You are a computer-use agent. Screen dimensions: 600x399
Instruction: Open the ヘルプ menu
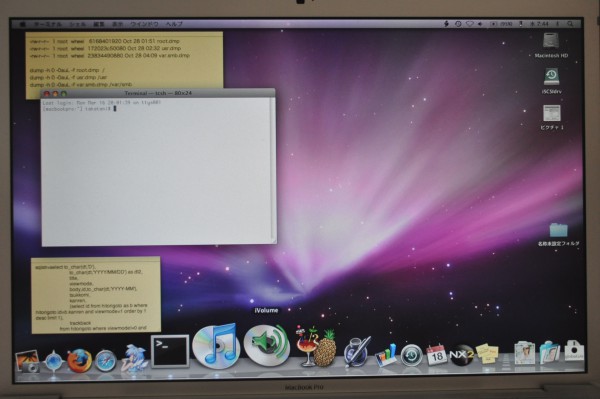click(174, 24)
